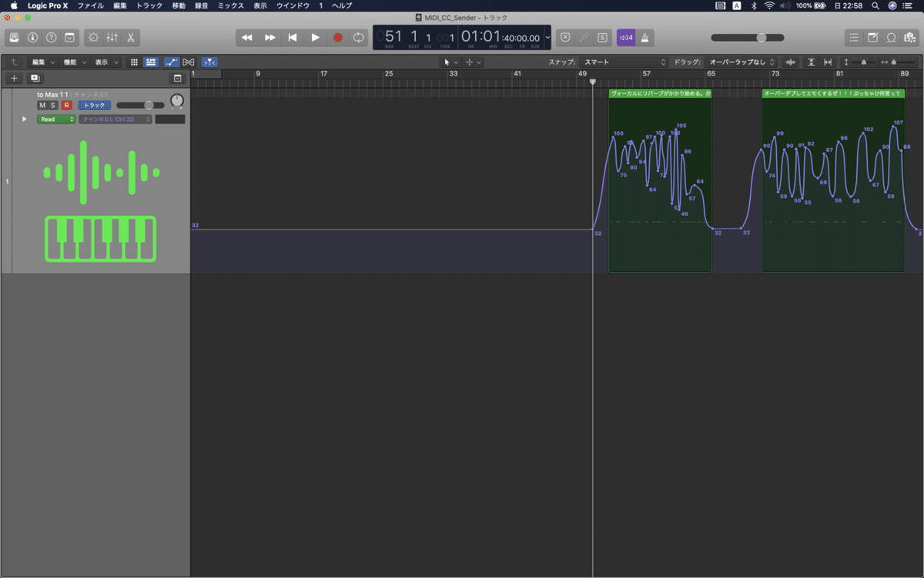Toggle the 1234 count-in button
The height and width of the screenshot is (578, 924).
click(626, 37)
